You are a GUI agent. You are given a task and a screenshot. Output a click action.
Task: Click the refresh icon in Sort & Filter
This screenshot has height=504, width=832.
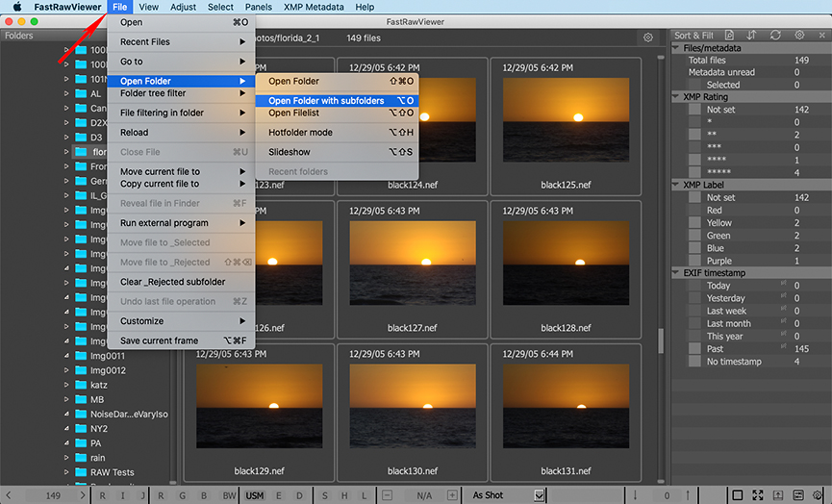(775, 36)
